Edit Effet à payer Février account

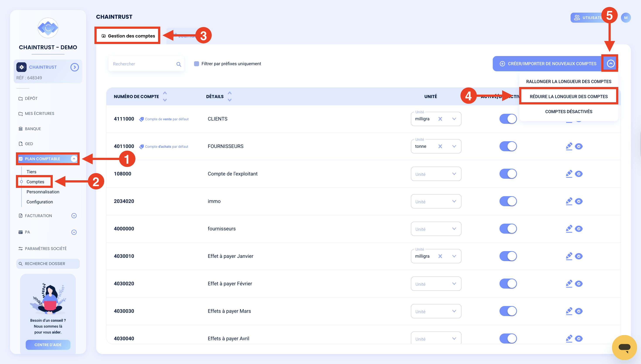click(x=569, y=284)
